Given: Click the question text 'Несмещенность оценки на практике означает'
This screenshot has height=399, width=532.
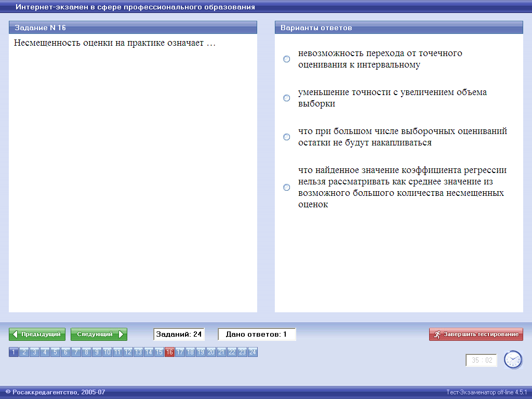Looking at the screenshot, I should coord(115,43).
